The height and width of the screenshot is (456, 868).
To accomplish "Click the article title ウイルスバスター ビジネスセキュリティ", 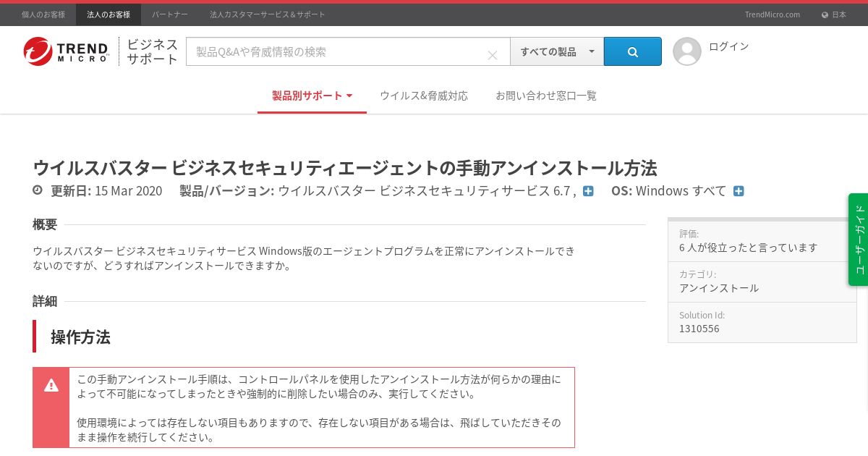I will pos(345,168).
